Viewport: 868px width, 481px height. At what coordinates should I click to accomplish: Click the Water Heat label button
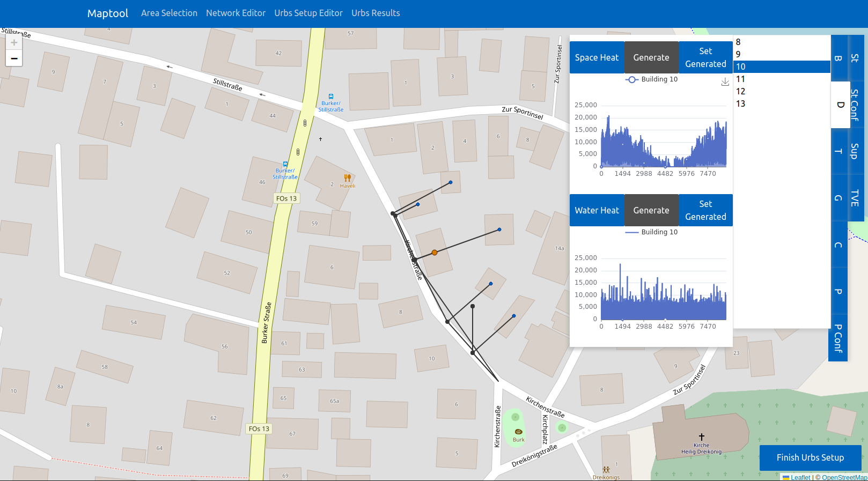pos(597,210)
